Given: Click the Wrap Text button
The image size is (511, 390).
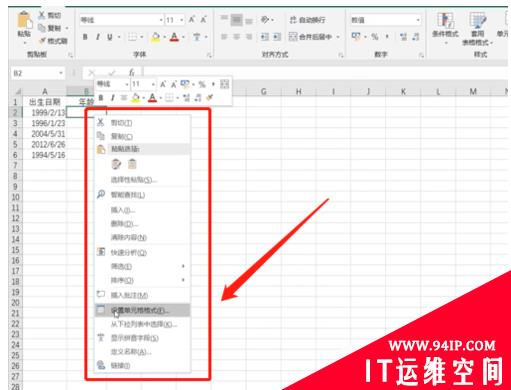Looking at the screenshot, I should click(307, 20).
